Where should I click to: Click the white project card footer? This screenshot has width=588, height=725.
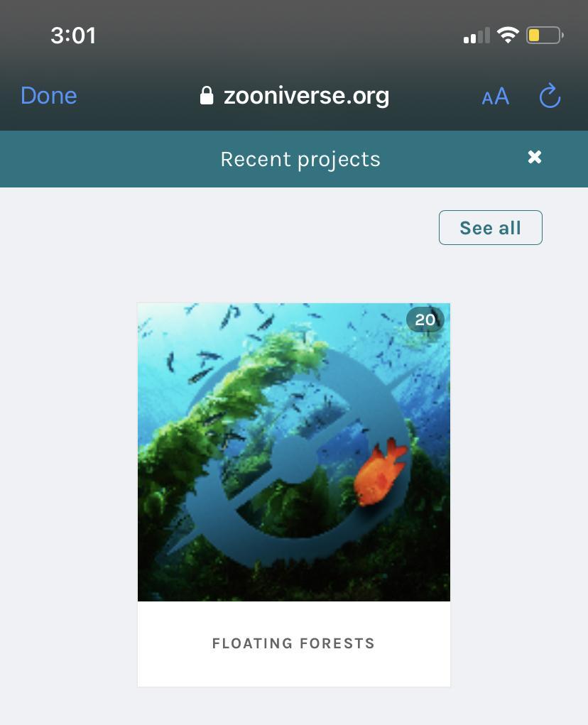pos(294,644)
